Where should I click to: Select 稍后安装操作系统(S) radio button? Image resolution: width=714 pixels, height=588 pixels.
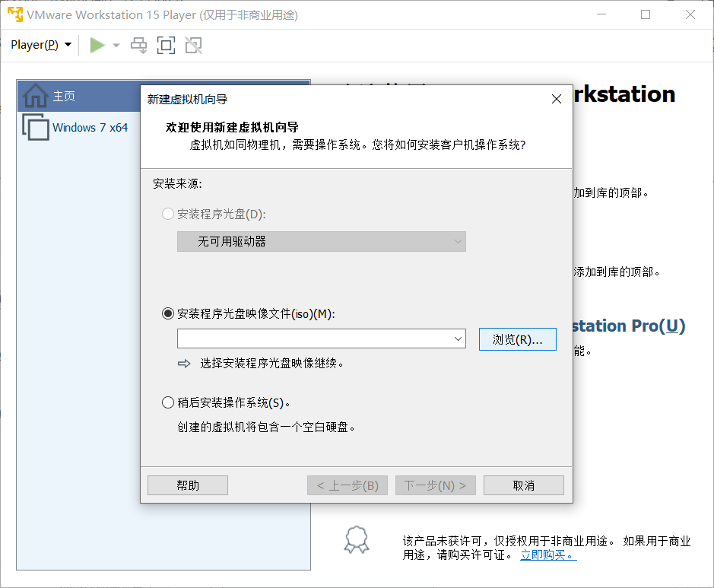coord(168,402)
